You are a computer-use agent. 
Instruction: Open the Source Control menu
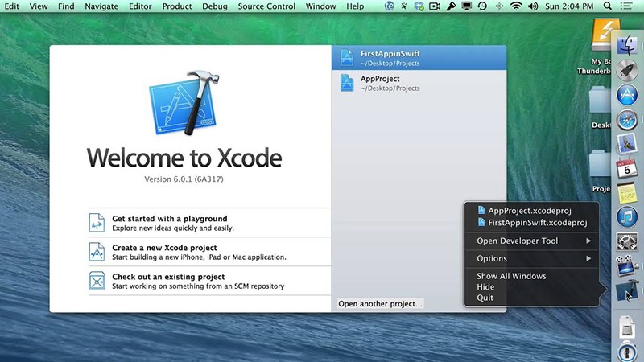[x=266, y=6]
